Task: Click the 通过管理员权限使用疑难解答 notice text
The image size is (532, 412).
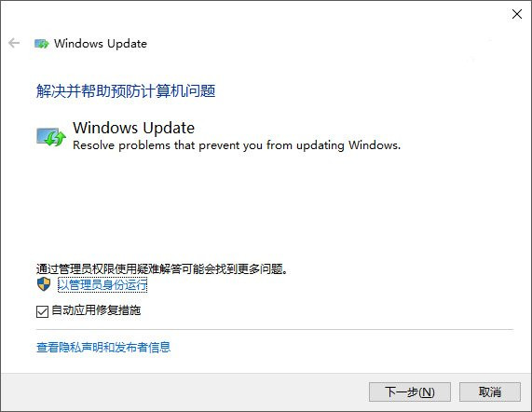Action: [x=162, y=269]
